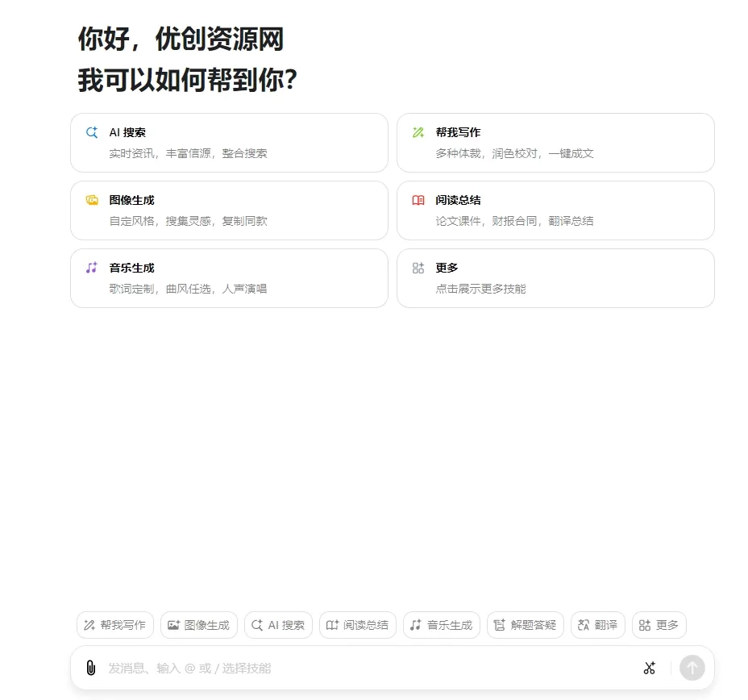Open the 阅读总结 card

point(555,210)
